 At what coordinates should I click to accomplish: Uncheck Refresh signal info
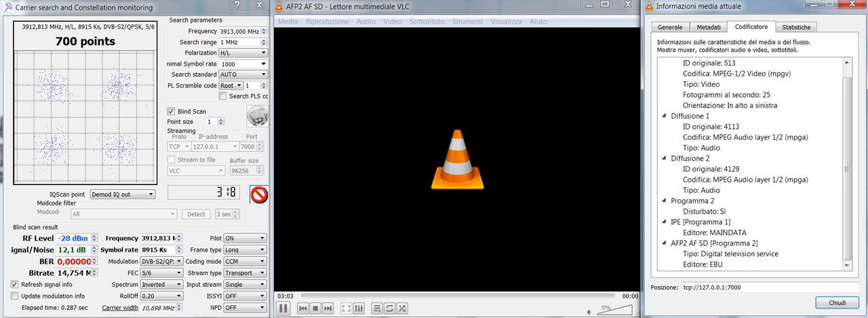(x=15, y=284)
